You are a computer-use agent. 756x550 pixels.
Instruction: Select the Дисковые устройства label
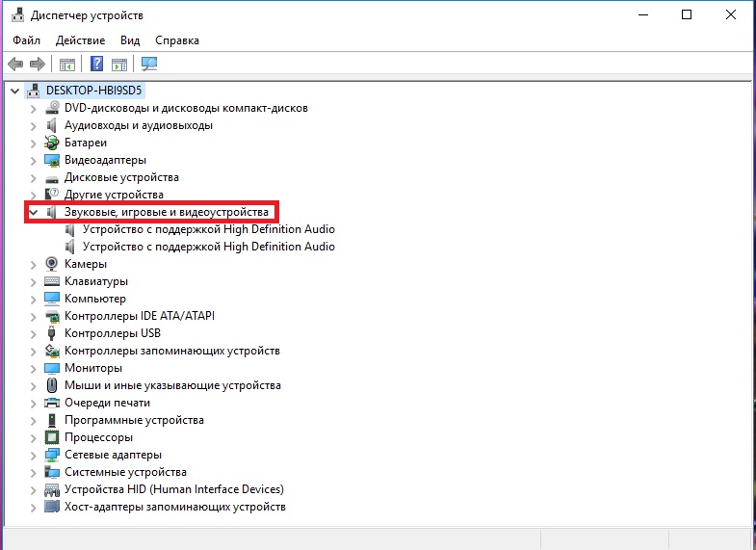121,177
